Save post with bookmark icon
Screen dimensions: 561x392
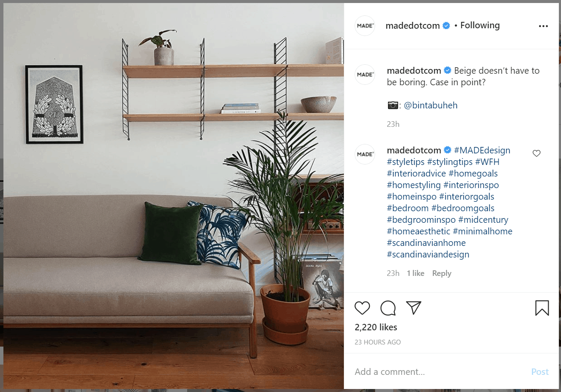pos(542,308)
